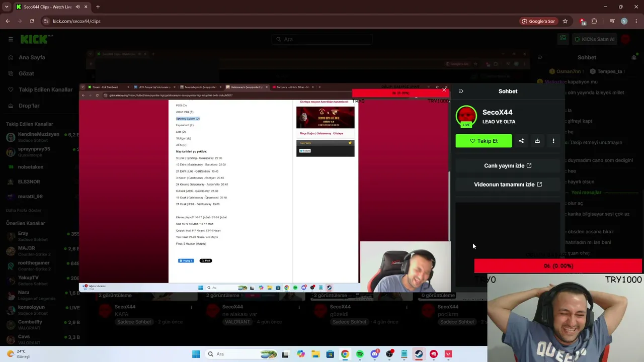This screenshot has height=362, width=644.
Task: Open Microsoft Store from the taskbar
Action: point(330,354)
